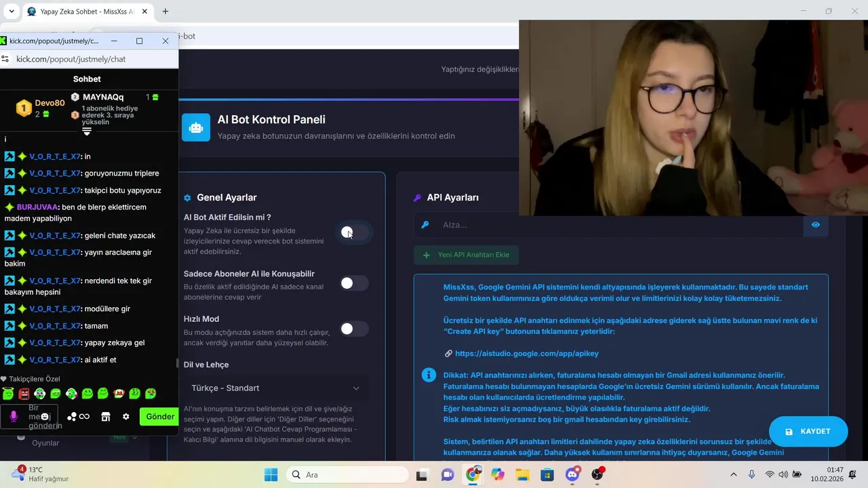The image size is (868, 488).
Task: Click chat message 'yapay zekaya gel'
Action: click(115, 343)
